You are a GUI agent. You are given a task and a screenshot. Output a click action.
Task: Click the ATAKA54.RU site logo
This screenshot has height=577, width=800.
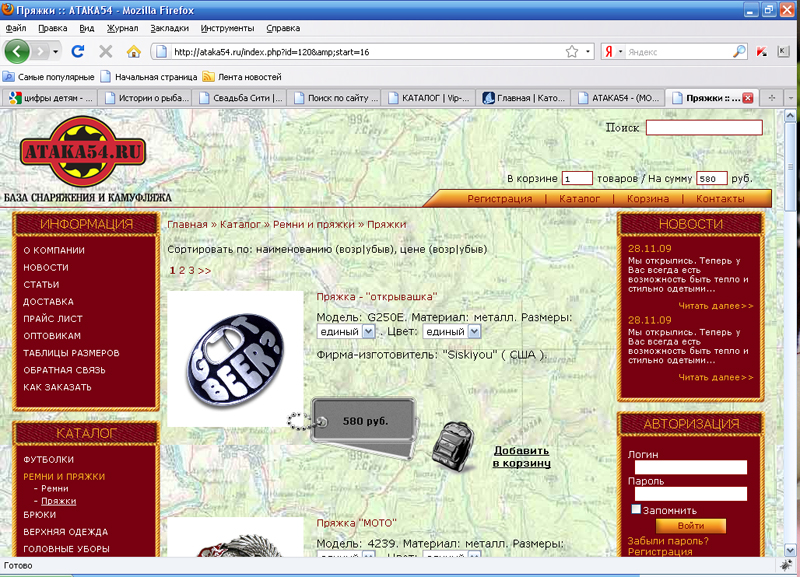83,152
